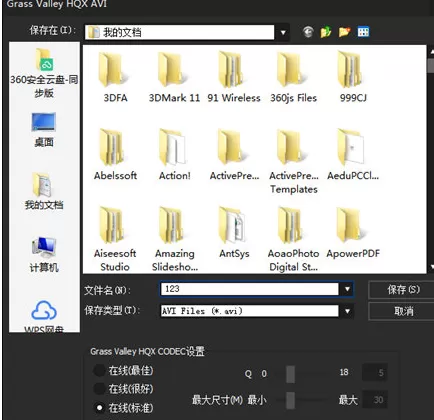
Task: Expand the 保存类型 dropdown arrow
Action: pyautogui.click(x=347, y=311)
